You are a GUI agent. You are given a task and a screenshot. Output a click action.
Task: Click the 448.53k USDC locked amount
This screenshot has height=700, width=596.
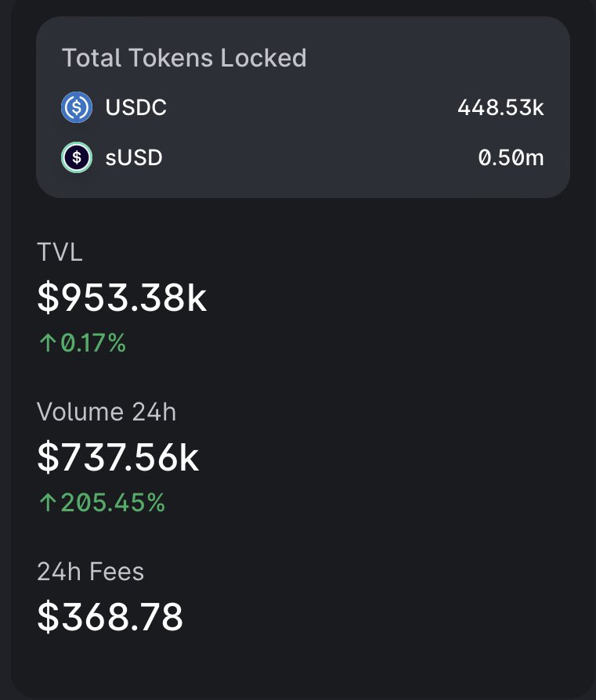[x=500, y=107]
